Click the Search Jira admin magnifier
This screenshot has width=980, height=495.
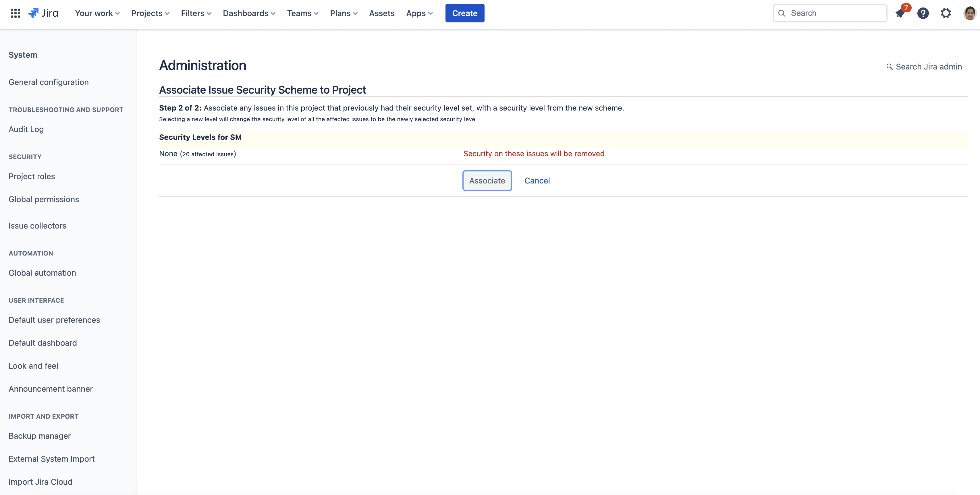pos(890,67)
